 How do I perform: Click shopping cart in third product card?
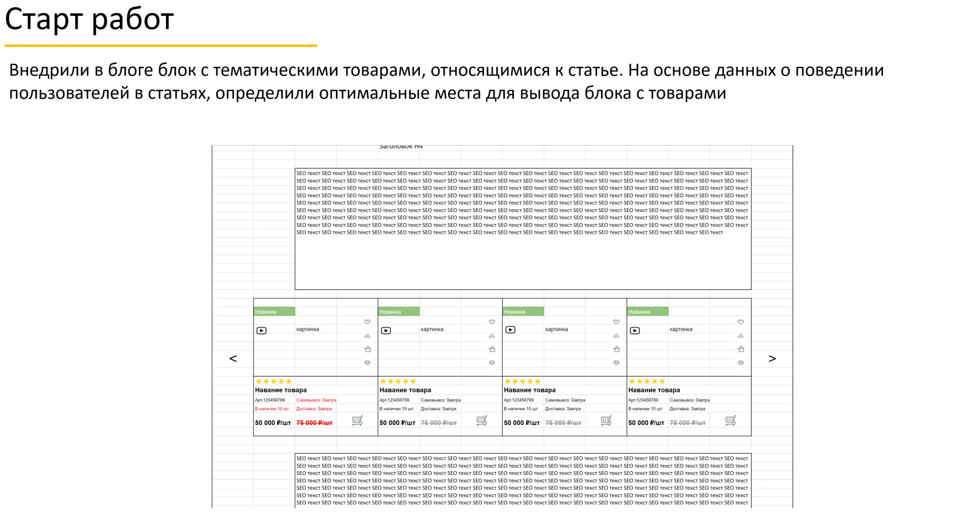(x=606, y=421)
